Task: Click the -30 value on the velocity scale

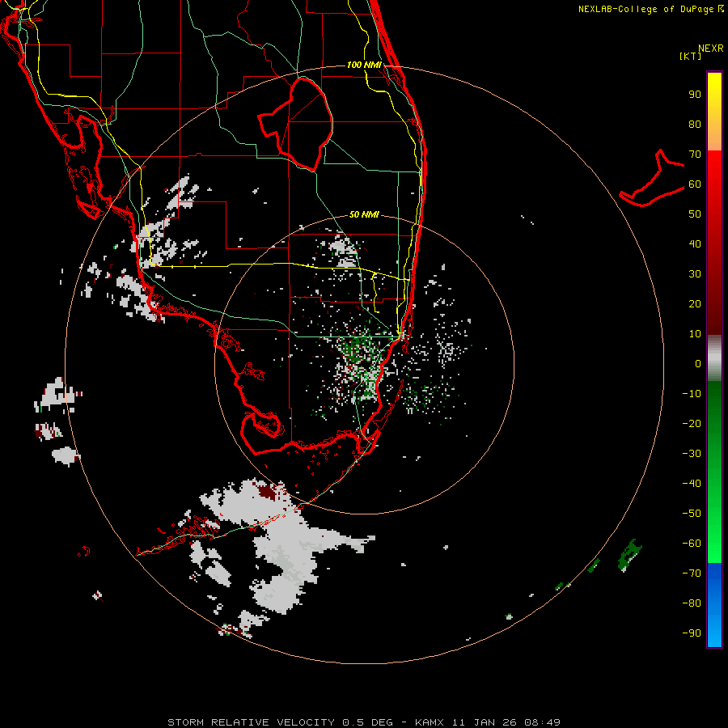Action: click(692, 454)
